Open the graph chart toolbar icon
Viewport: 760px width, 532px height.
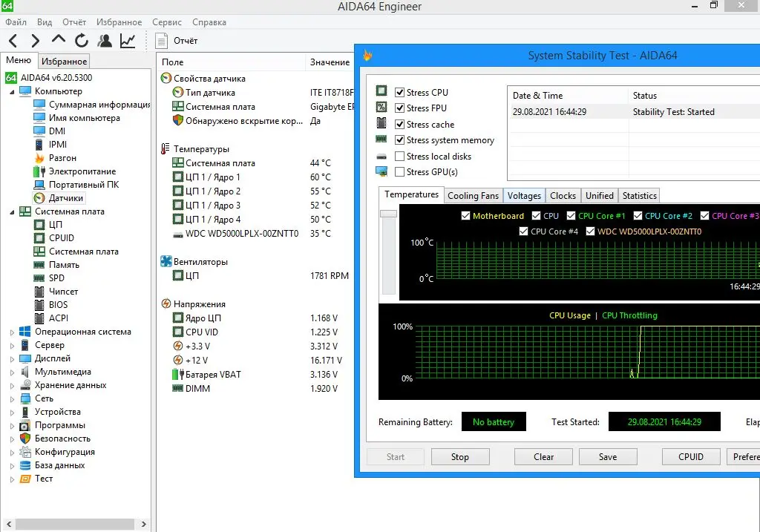point(128,41)
